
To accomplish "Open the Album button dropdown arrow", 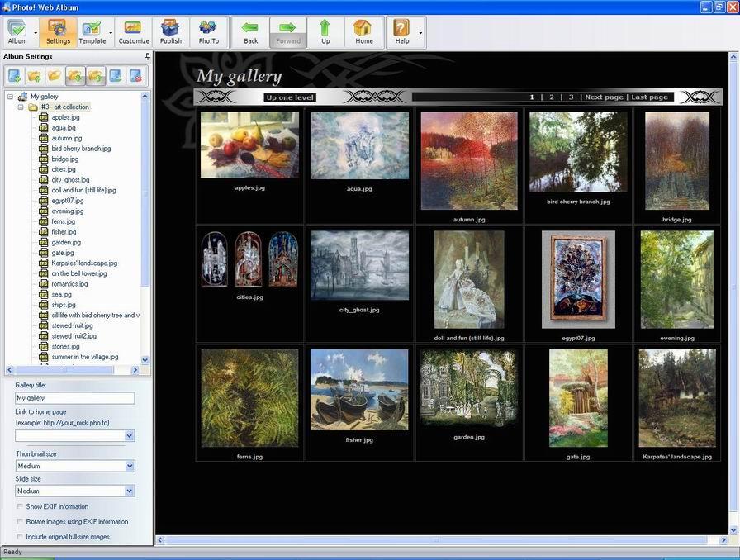I will tap(36, 32).
